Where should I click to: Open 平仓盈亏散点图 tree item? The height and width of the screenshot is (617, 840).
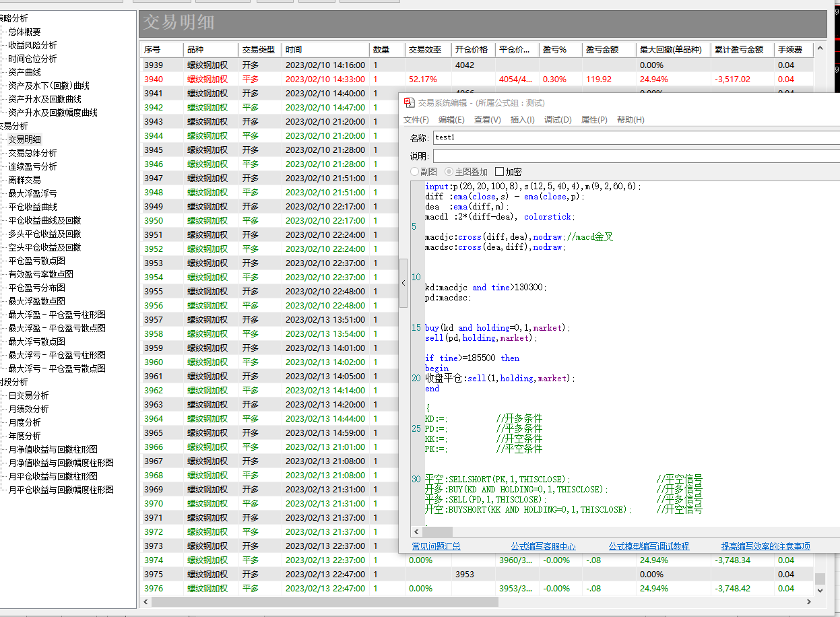tap(36, 261)
